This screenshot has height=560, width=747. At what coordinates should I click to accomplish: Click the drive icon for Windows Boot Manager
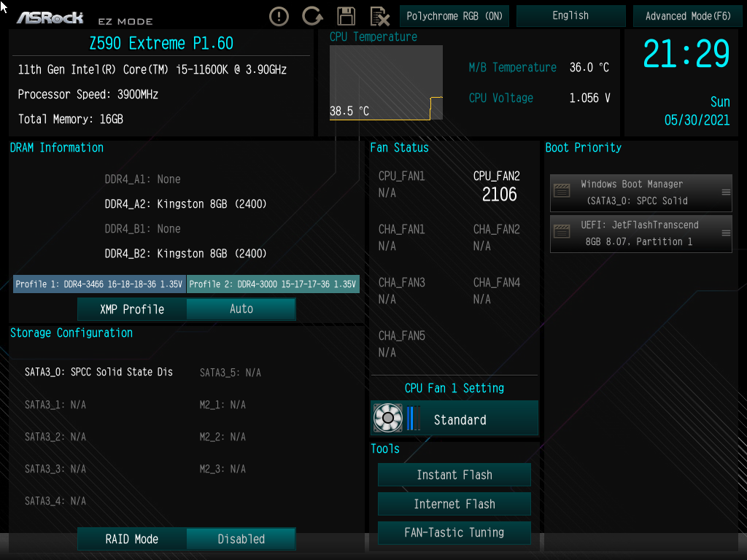(x=562, y=191)
